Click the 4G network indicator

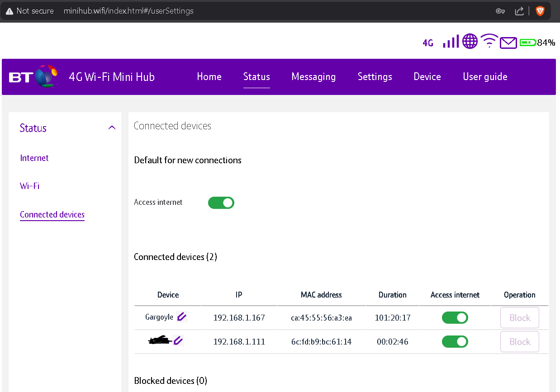pos(428,43)
